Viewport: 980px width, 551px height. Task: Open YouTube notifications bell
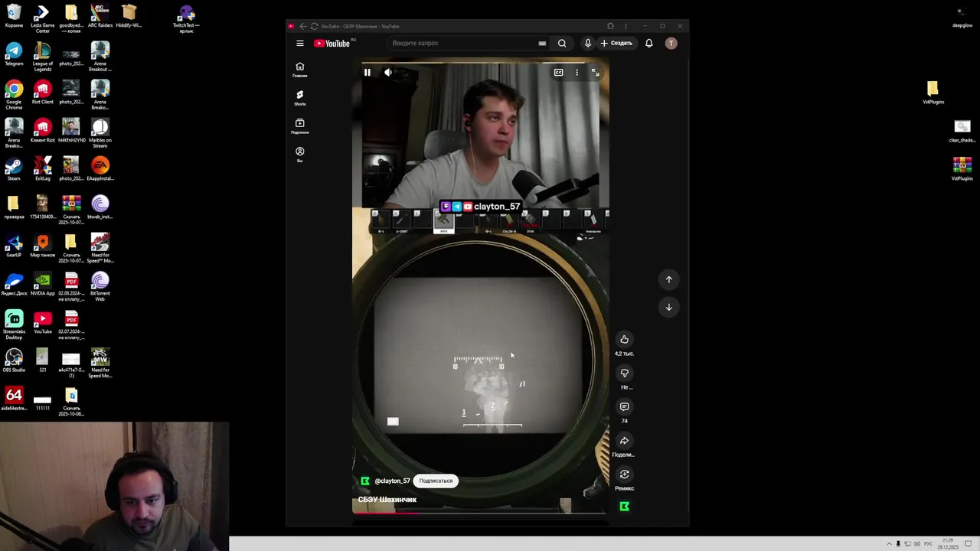[648, 44]
